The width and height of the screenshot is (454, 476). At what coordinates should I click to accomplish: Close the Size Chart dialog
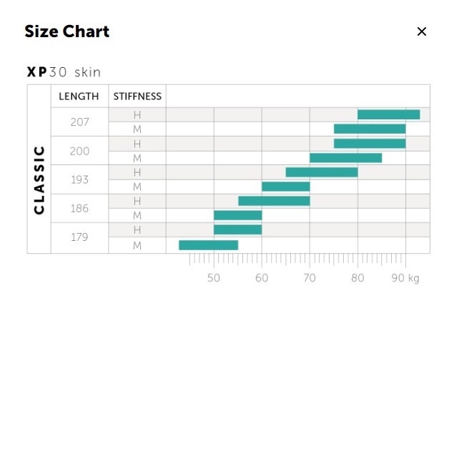click(x=422, y=31)
